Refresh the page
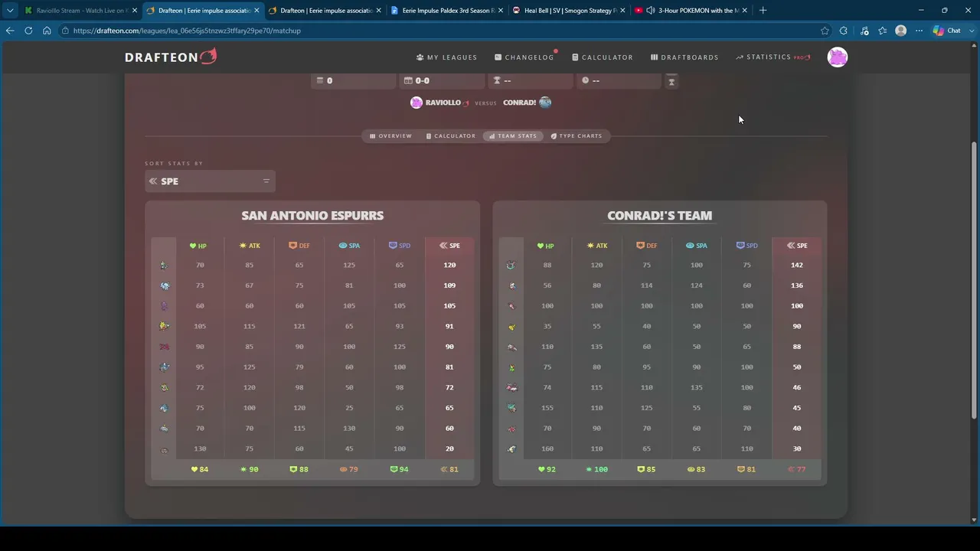 pos(28,31)
